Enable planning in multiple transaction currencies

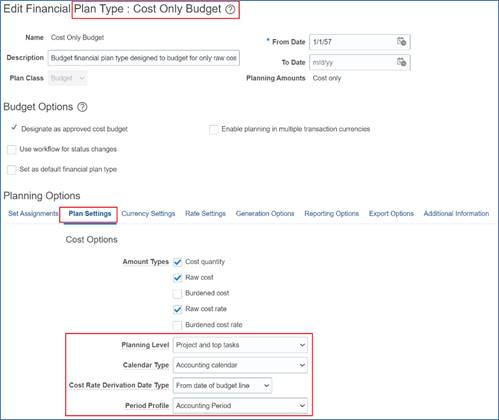pos(214,129)
